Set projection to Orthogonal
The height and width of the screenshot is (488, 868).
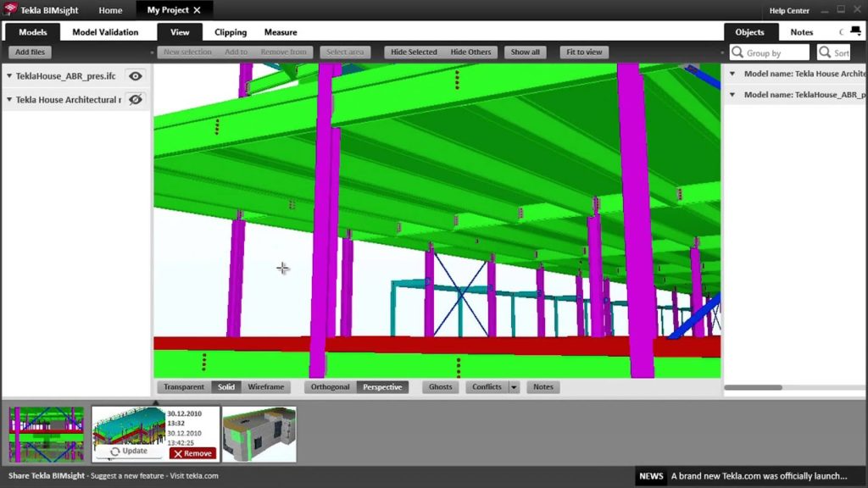point(330,386)
